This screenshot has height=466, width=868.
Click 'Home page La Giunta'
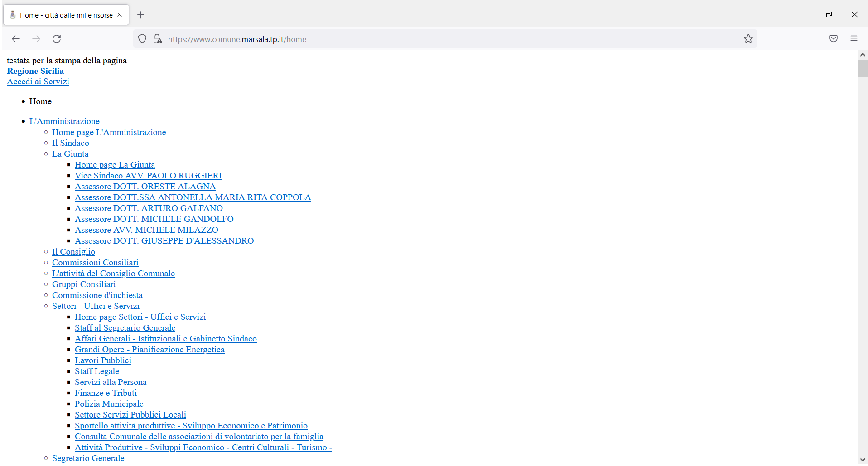115,165
